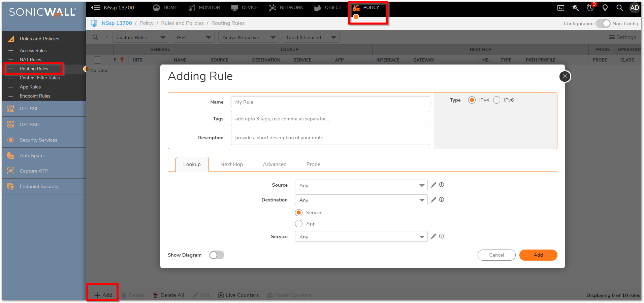This screenshot has width=644, height=303.
Task: Click the Tags input field
Action: pos(330,119)
